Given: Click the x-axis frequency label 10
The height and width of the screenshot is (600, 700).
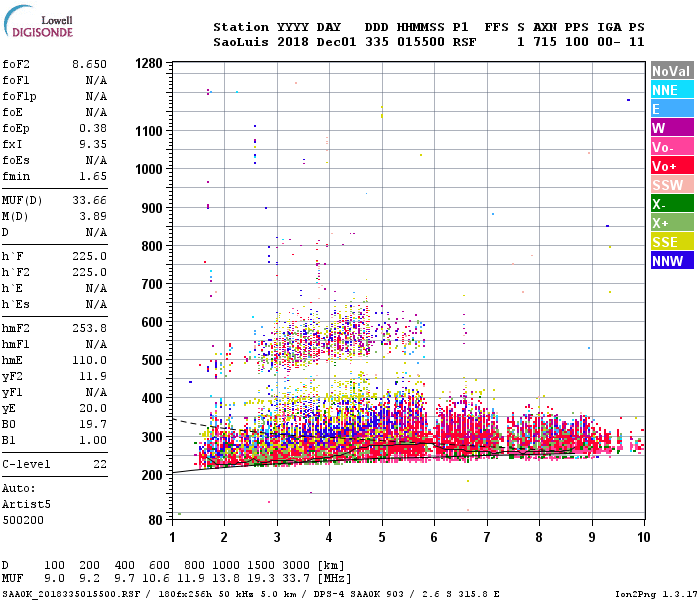Looking at the screenshot, I should 644,537.
